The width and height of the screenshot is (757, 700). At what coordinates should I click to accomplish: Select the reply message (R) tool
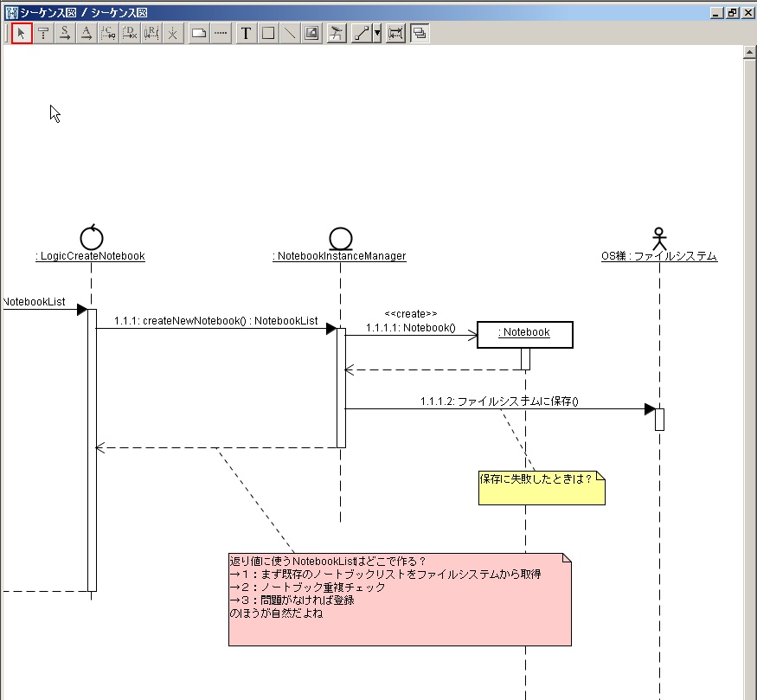pyautogui.click(x=151, y=33)
